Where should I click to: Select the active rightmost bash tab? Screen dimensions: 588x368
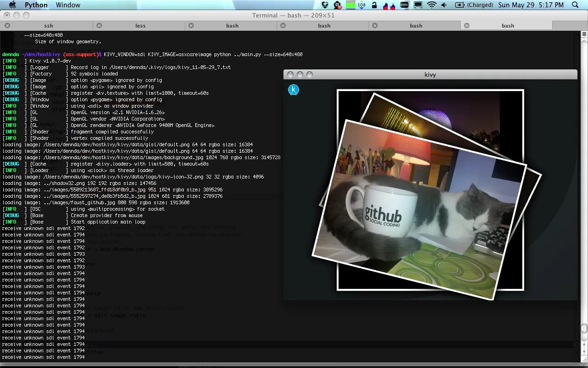click(x=508, y=26)
